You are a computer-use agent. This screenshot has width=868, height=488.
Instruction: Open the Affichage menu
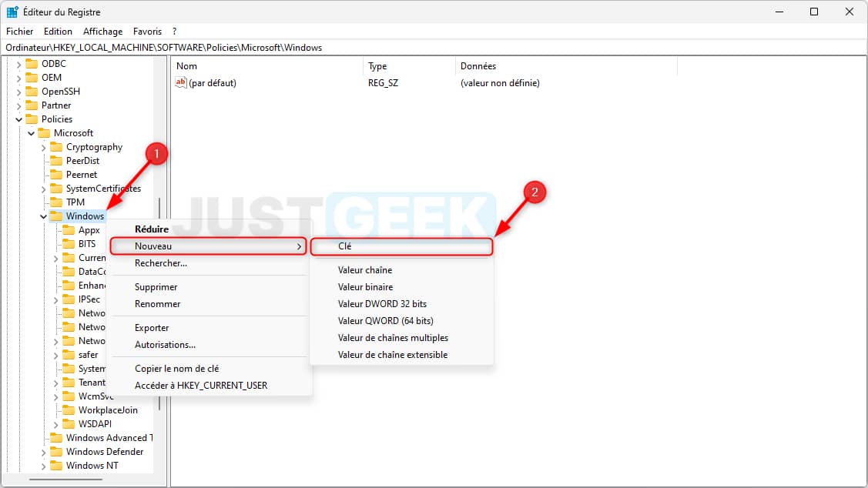coord(102,32)
